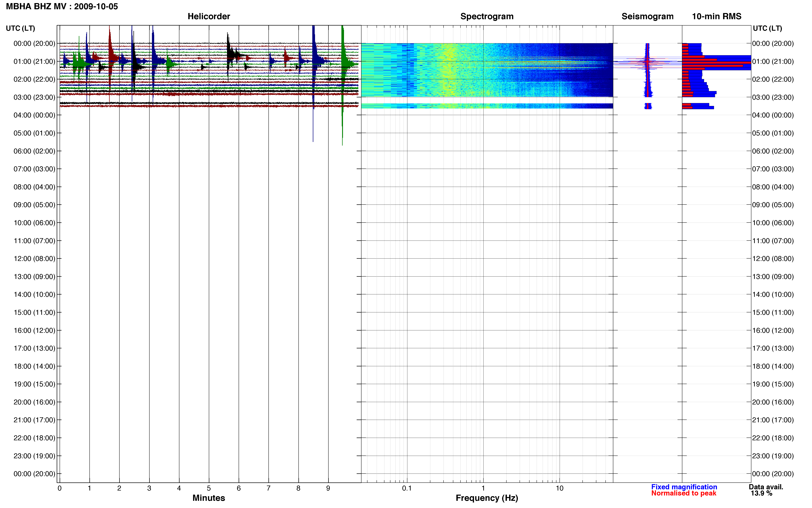Click the left '06:00 (02:00)' time label
This screenshot has height=508, width=812.
34,151
